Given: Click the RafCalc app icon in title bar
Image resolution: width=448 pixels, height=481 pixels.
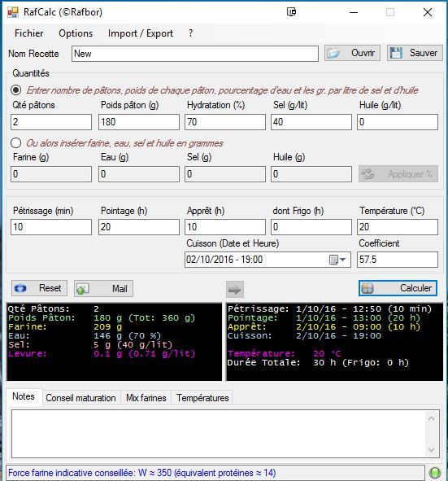Looking at the screenshot, I should pos(13,12).
